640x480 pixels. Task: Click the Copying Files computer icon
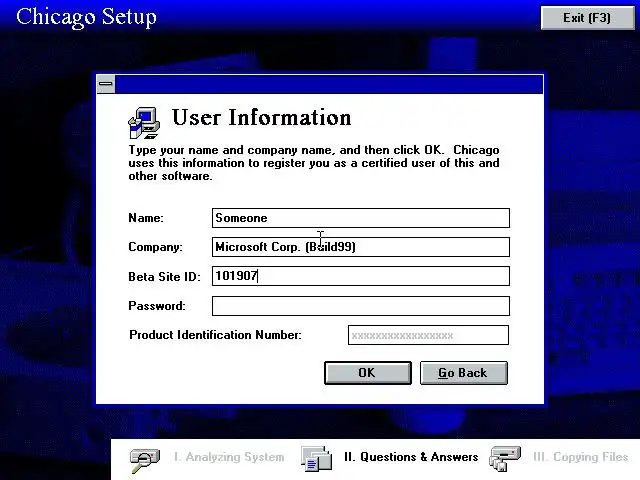click(x=505, y=458)
